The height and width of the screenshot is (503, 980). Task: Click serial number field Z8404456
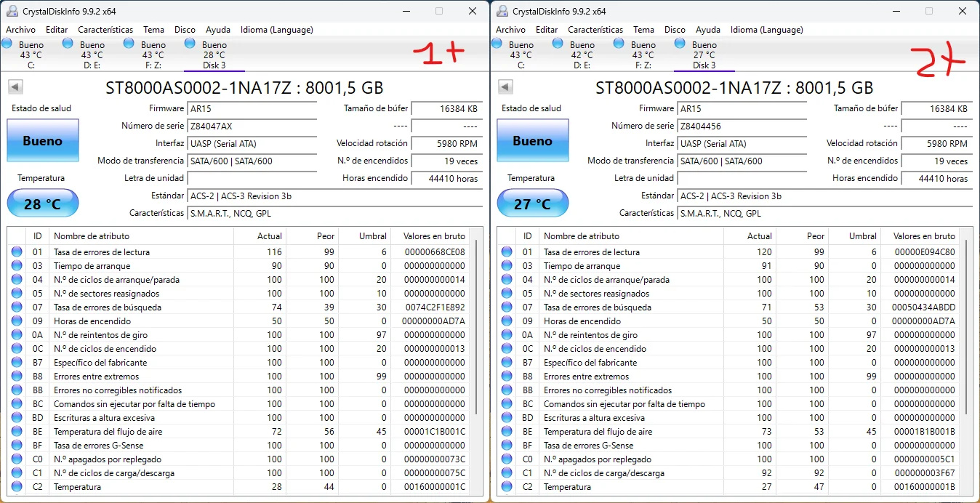pyautogui.click(x=742, y=126)
